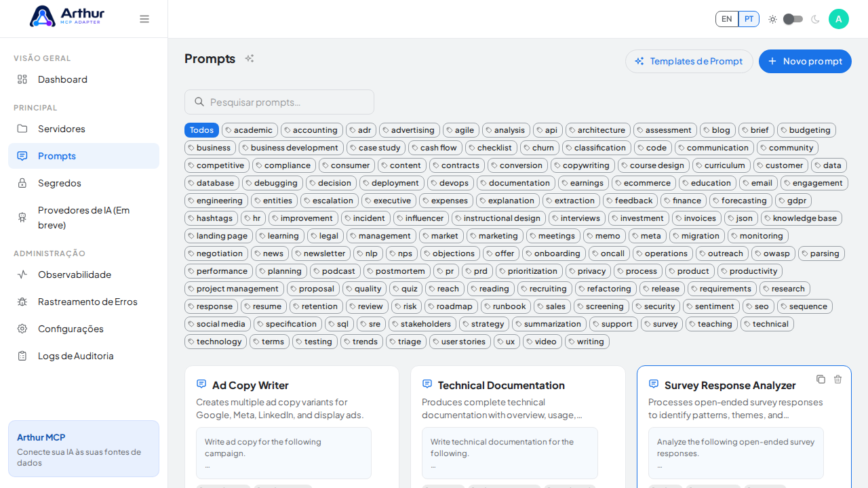Click Technical Documentation prompt preview box
The width and height of the screenshot is (868, 488).
click(510, 453)
